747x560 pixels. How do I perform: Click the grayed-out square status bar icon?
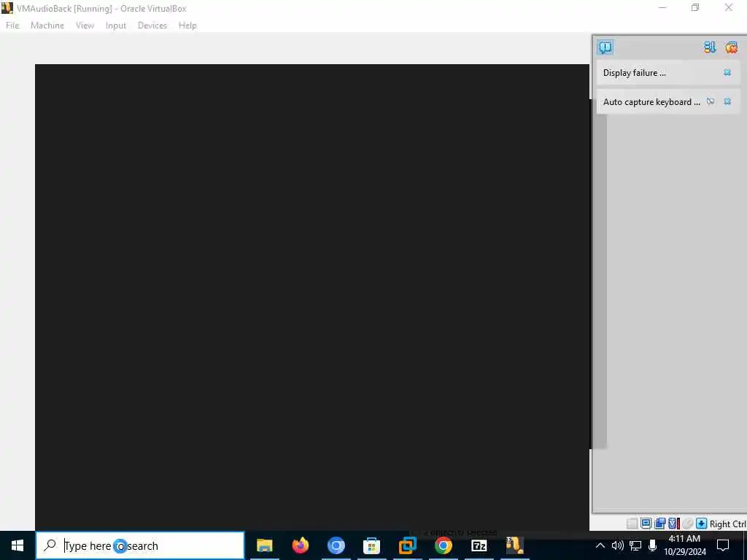tap(632, 524)
